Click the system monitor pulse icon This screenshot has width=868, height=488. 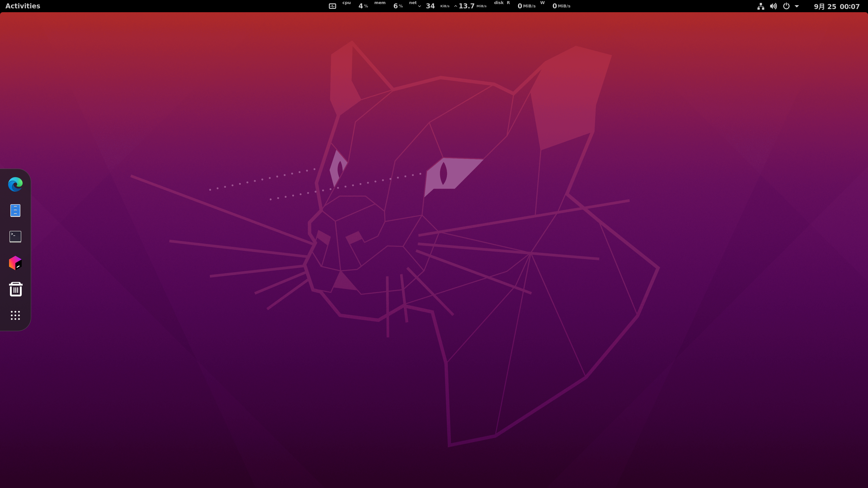332,6
